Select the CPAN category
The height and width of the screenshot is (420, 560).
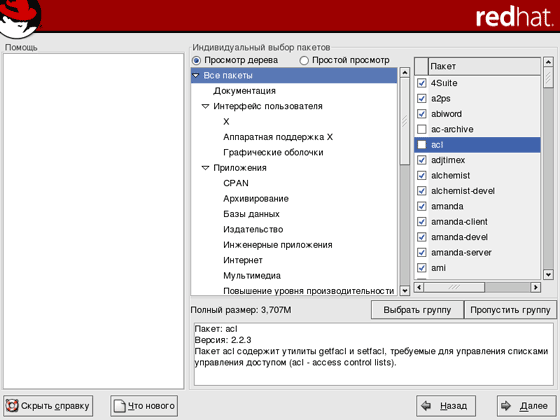point(236,183)
